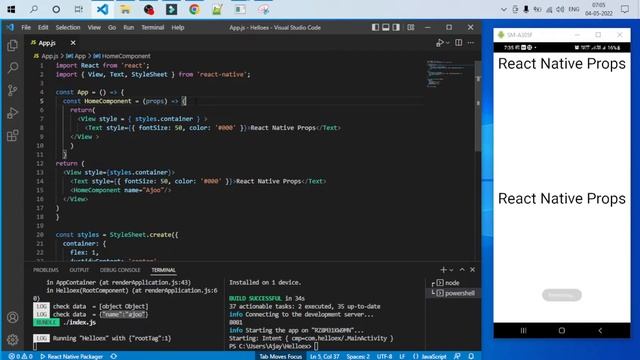Click App symbol in the breadcrumb
The height and width of the screenshot is (360, 640).
click(76, 56)
